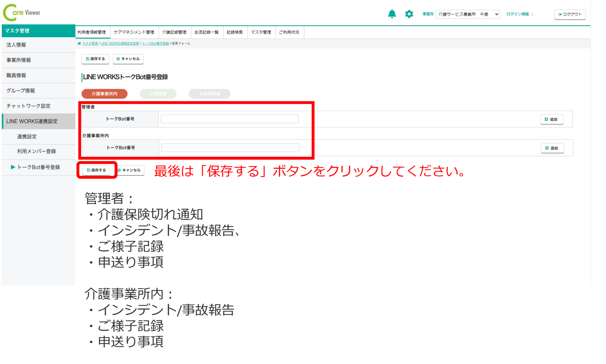Image resolution: width=606 pixels, height=364 pixels.
Task: Click the top 保存する button
Action: [95, 59]
